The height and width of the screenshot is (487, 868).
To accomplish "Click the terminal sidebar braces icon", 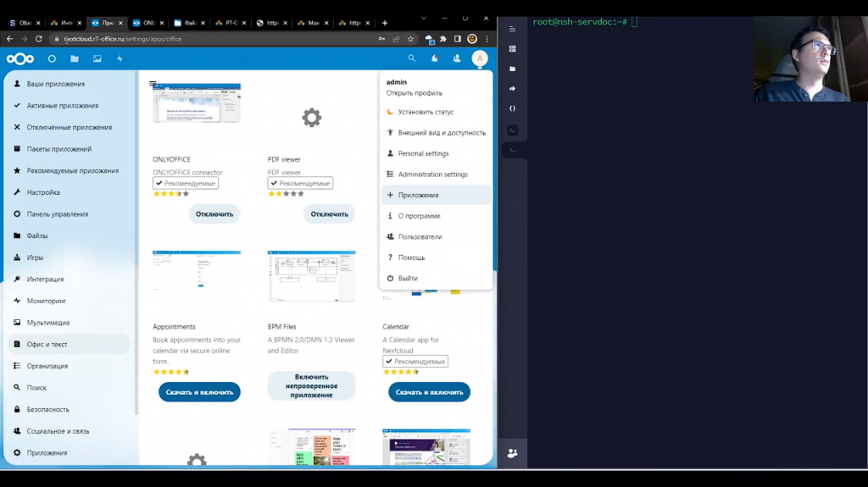I will coord(512,108).
